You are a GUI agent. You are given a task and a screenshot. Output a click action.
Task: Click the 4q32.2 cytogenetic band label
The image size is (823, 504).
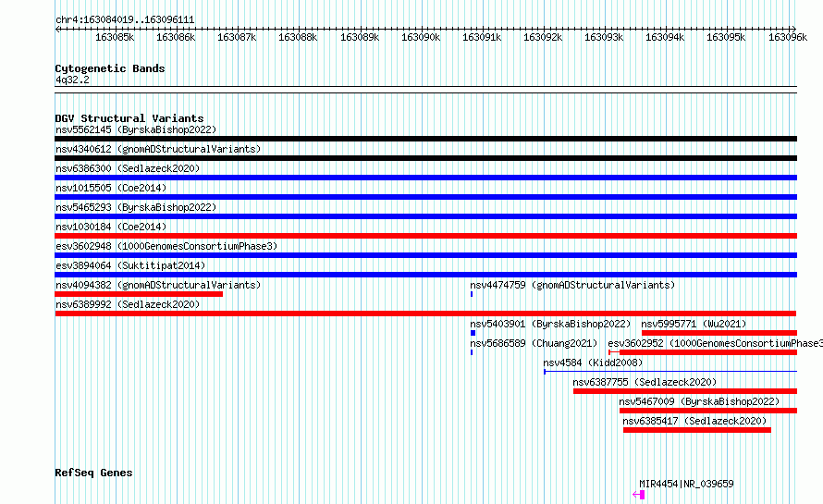tap(72, 80)
